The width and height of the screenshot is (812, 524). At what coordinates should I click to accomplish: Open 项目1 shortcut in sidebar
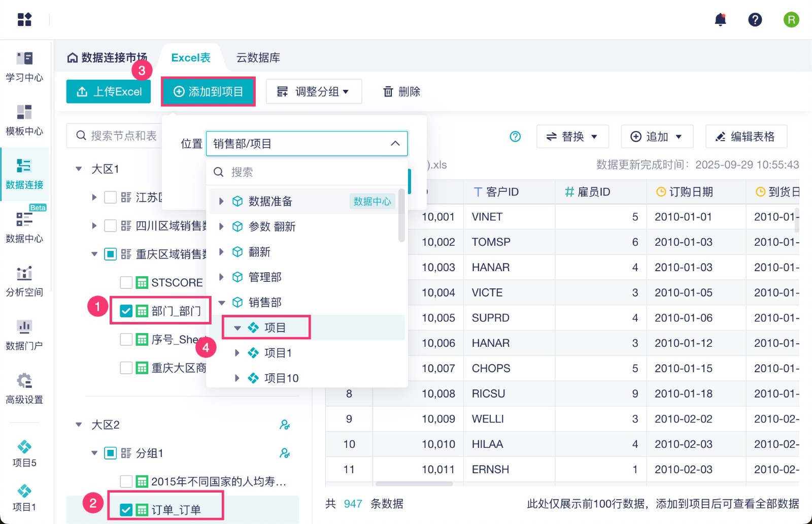tap(24, 498)
